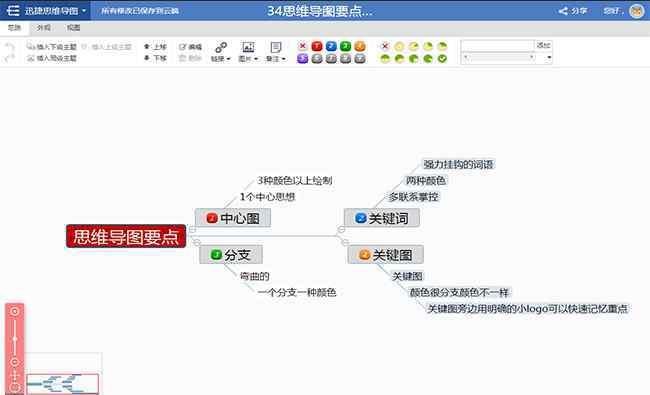Collapse the 中心图 branch toggle
The image size is (650, 395).
point(192,229)
